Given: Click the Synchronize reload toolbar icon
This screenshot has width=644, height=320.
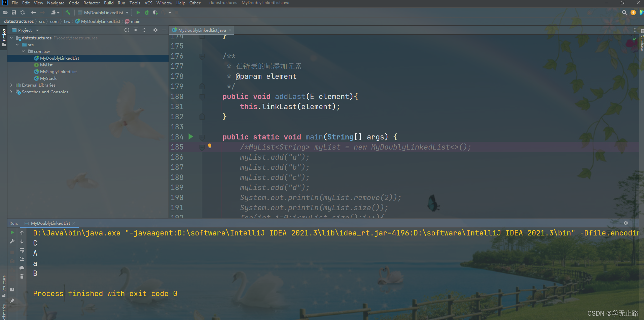Looking at the screenshot, I should point(23,12).
